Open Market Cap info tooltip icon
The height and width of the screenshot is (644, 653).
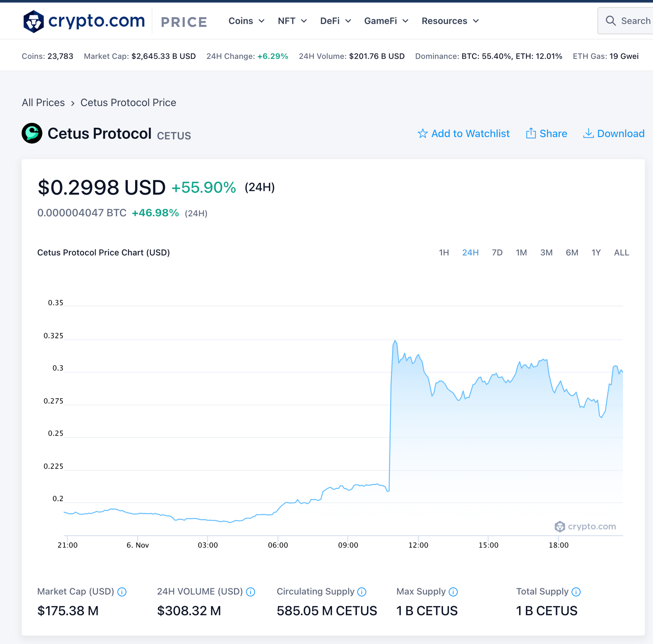(122, 592)
